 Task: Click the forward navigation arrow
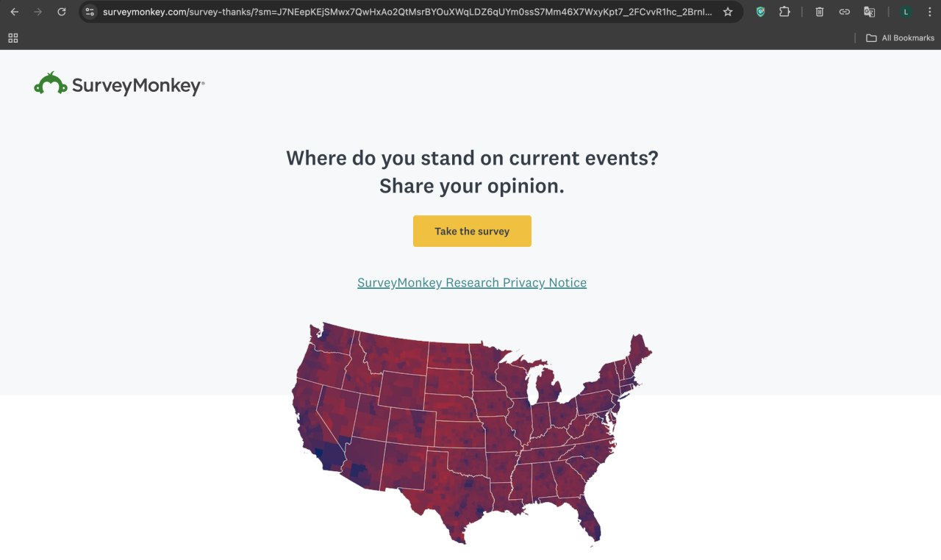pos(38,12)
